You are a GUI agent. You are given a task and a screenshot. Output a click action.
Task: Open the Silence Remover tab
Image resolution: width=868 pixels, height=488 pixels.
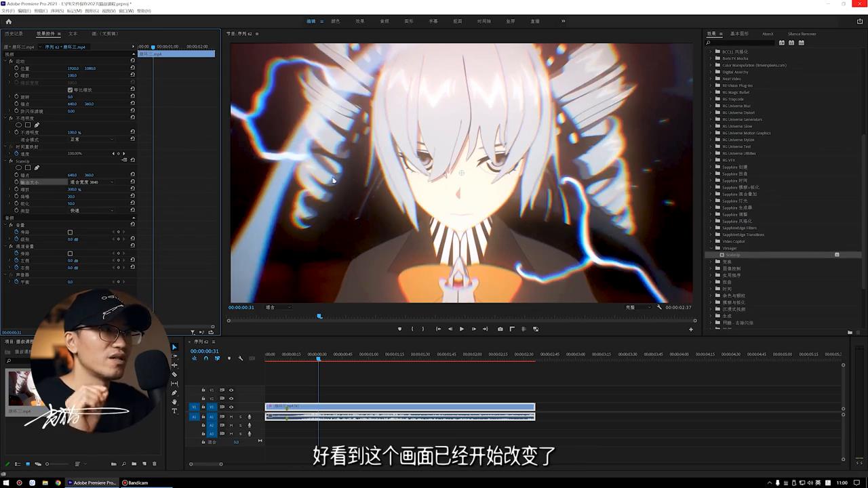pyautogui.click(x=802, y=33)
